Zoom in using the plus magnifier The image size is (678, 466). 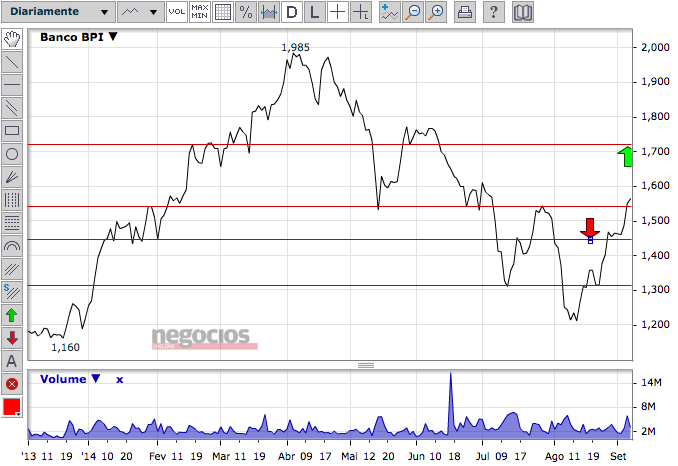tap(436, 12)
